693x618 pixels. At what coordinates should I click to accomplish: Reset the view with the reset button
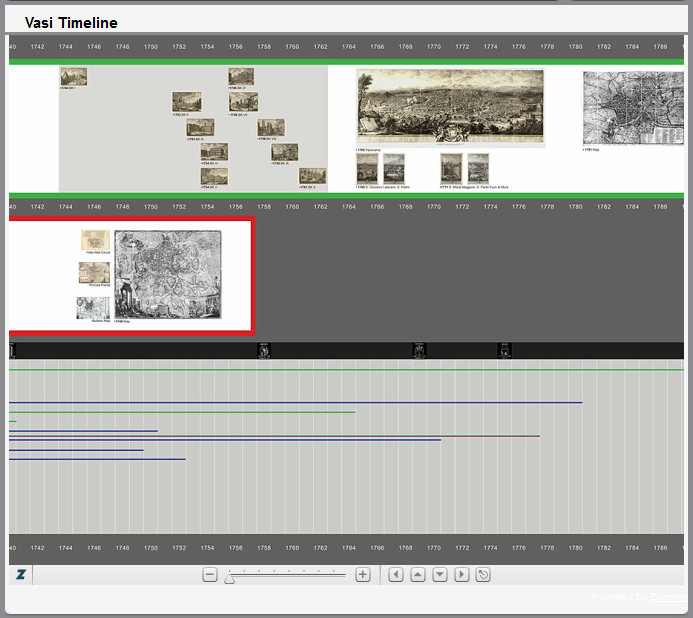[483, 575]
